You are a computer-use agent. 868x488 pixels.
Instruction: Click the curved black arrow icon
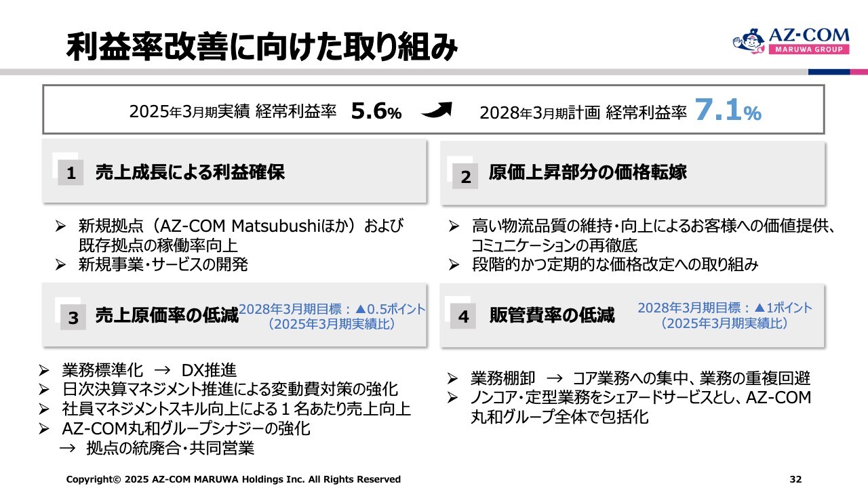click(x=436, y=110)
